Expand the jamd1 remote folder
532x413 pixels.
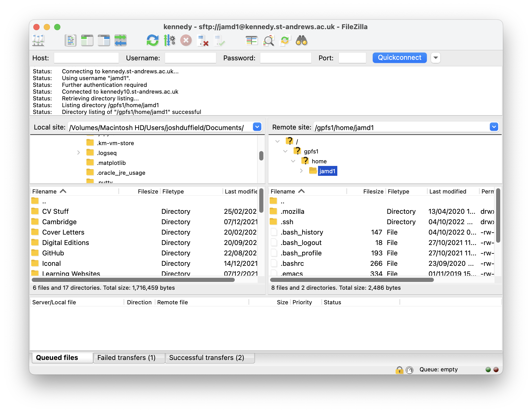pos(301,171)
